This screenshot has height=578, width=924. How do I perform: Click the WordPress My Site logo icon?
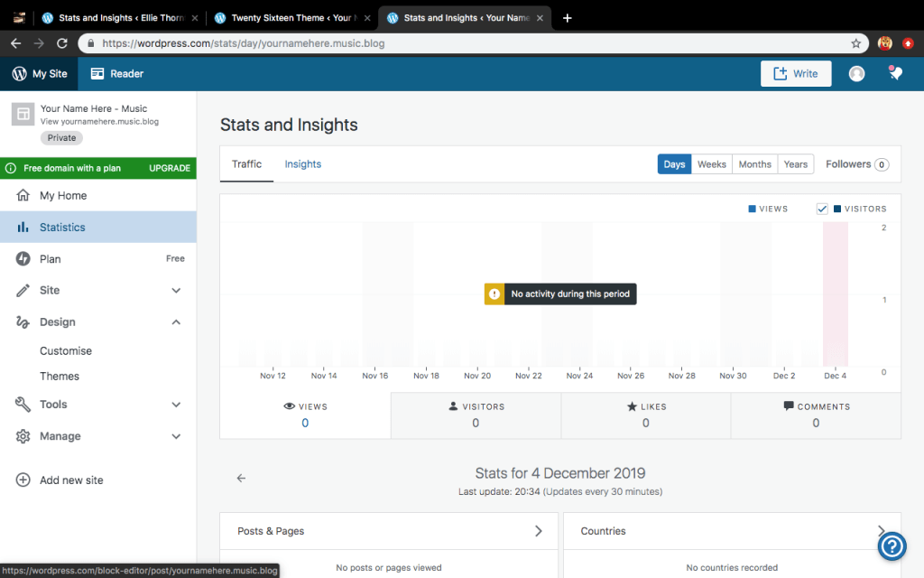pos(19,74)
